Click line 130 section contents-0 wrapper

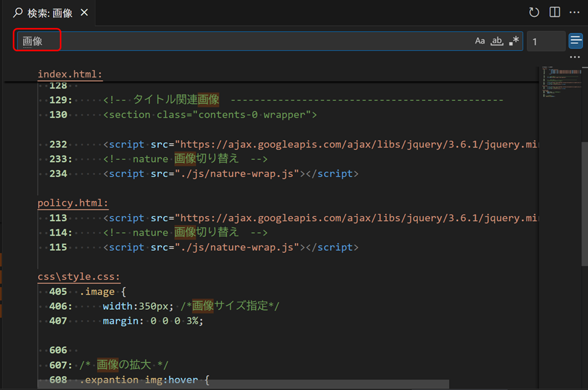click(x=210, y=115)
